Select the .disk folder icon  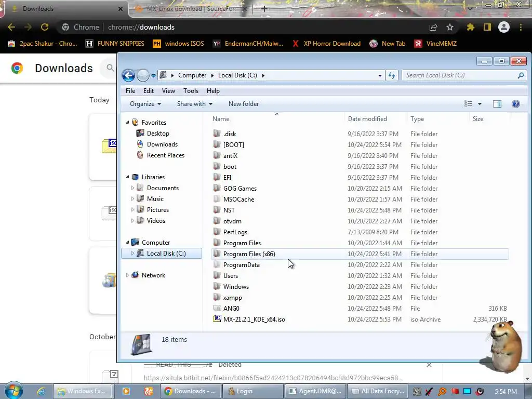click(217, 134)
